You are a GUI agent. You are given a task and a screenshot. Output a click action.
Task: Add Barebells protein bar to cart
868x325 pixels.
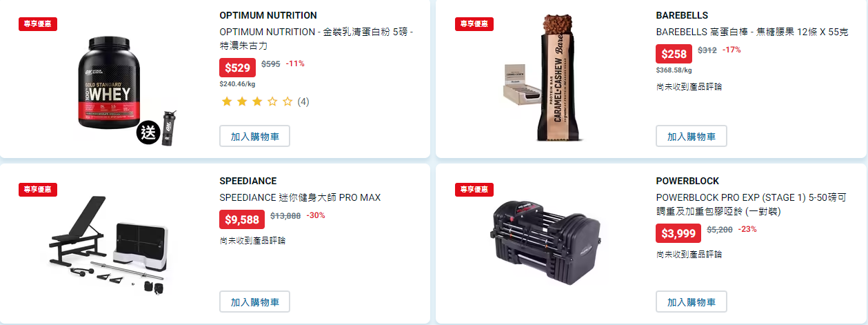tap(691, 136)
